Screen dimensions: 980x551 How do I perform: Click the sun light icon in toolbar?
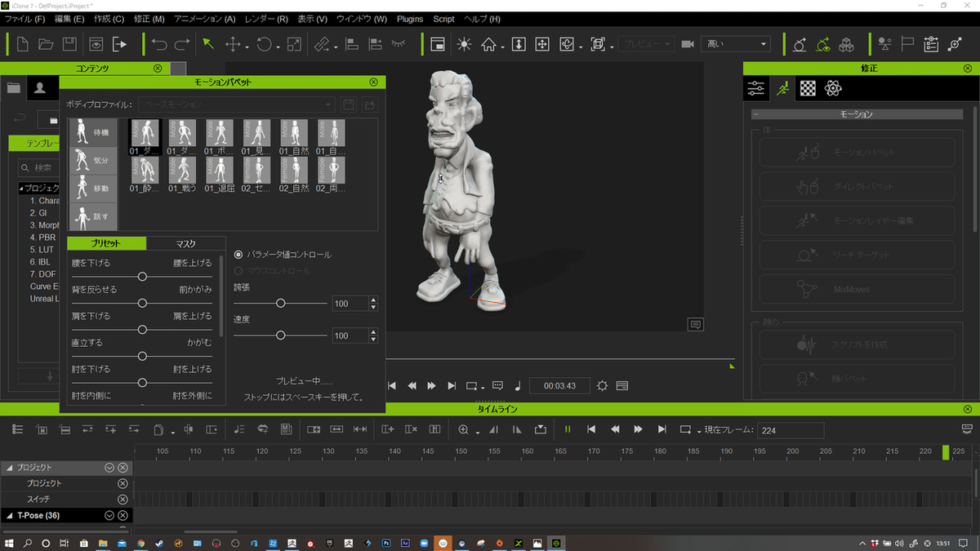(463, 44)
